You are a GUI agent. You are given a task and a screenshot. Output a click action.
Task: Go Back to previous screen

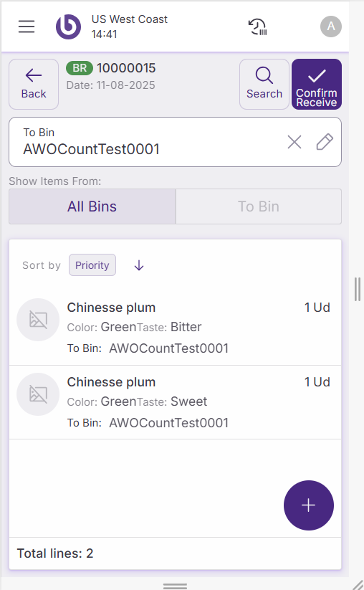34,84
